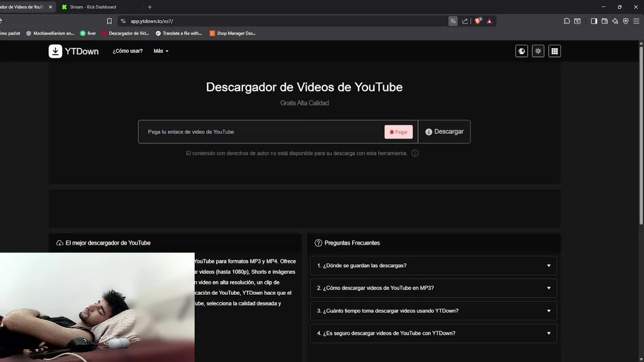The image size is (644, 362).
Task: Toggle the browser sidebar panel
Action: [594, 21]
